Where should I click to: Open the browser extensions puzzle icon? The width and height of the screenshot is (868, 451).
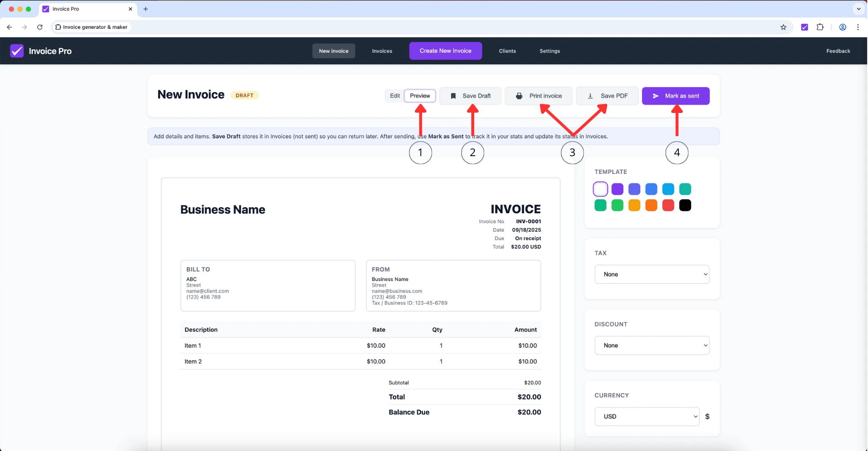click(x=820, y=27)
